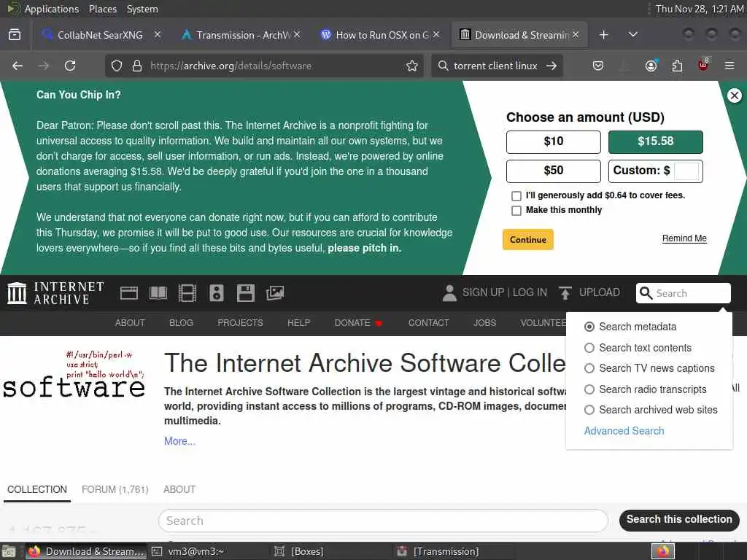Viewport: 747px width, 560px height.
Task: Open Firefox account icon
Action: pyautogui.click(x=651, y=66)
